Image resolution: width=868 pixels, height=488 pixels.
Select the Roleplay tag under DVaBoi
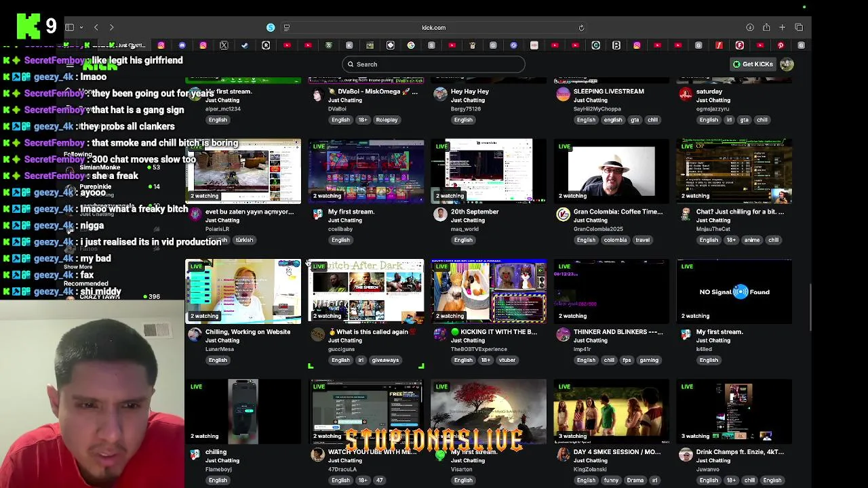tap(387, 120)
